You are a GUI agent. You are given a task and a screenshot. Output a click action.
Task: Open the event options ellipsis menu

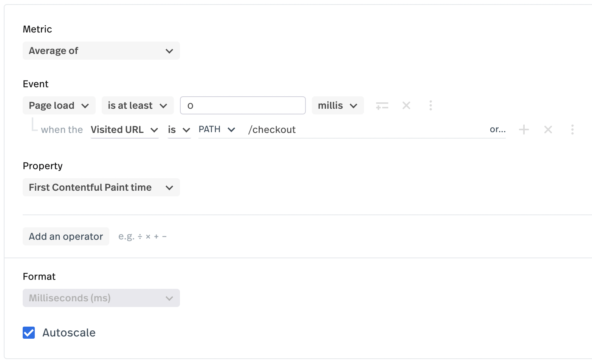click(x=431, y=105)
